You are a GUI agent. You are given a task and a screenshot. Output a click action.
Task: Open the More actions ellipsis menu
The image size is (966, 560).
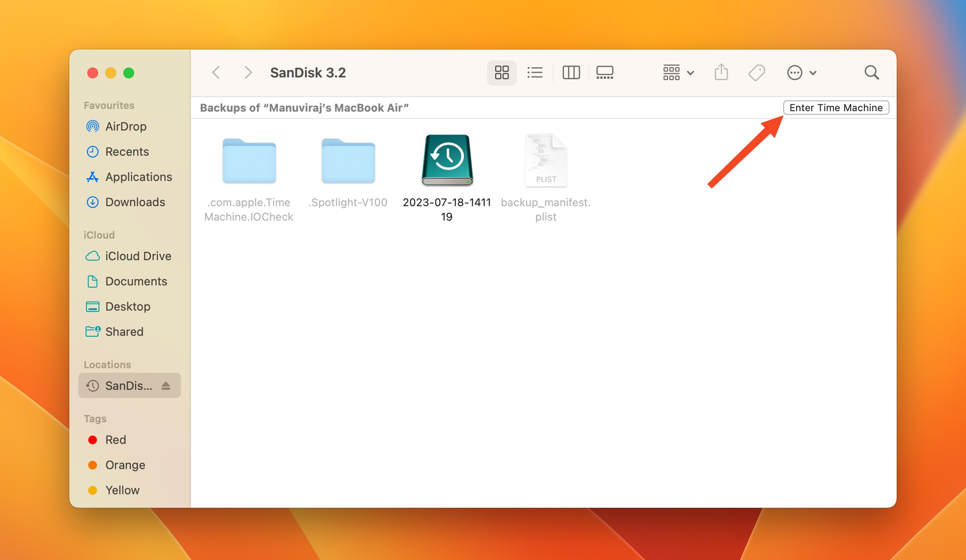[802, 72]
